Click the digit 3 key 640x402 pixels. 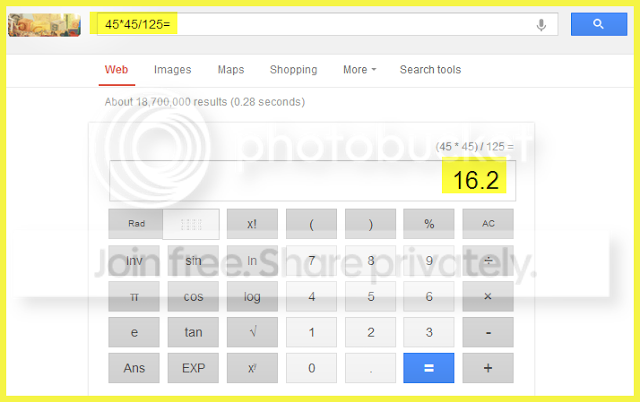coord(429,332)
